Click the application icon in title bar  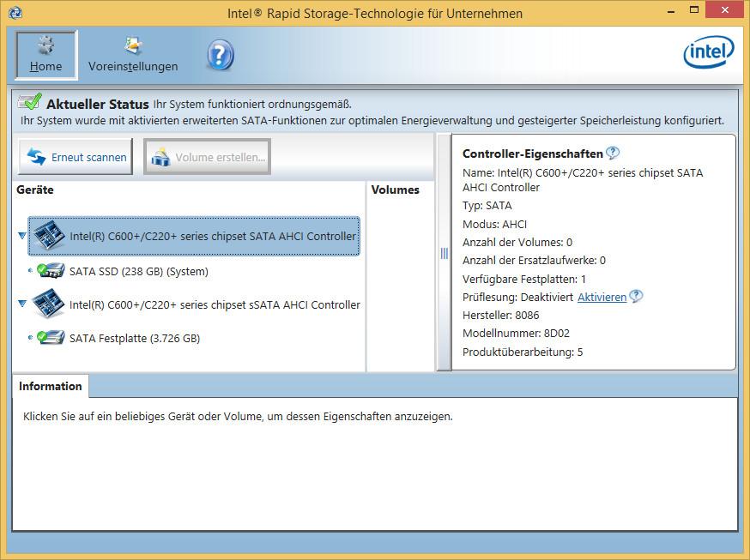[x=15, y=13]
